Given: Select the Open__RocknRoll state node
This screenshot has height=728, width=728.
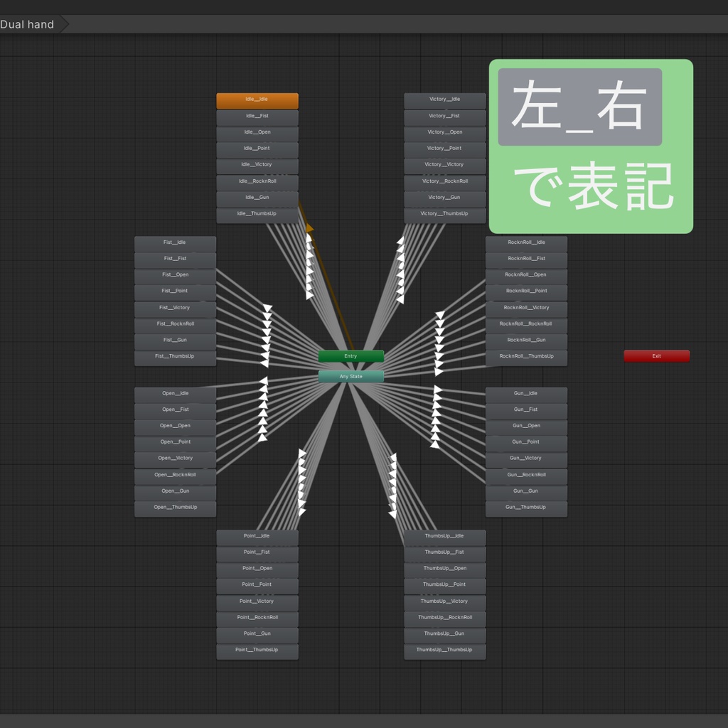Looking at the screenshot, I should [x=175, y=476].
